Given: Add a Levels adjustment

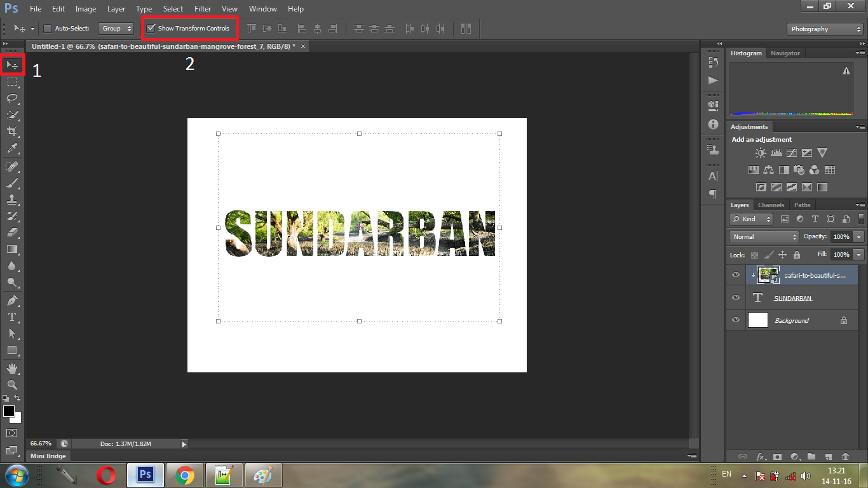Looking at the screenshot, I should pos(776,152).
